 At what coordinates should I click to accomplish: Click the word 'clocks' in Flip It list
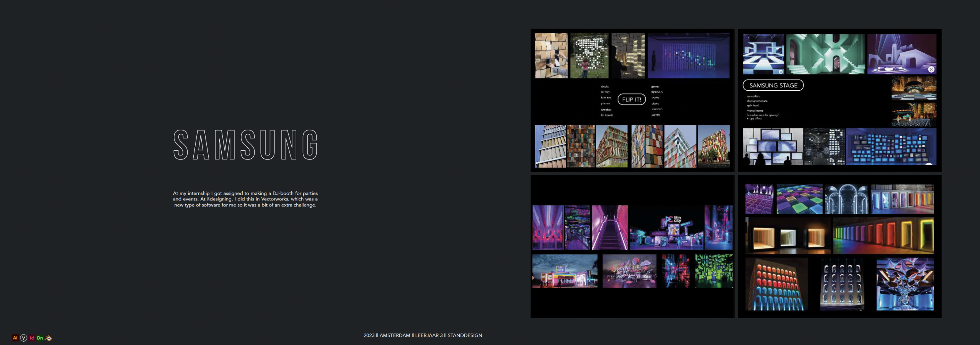tap(605, 86)
